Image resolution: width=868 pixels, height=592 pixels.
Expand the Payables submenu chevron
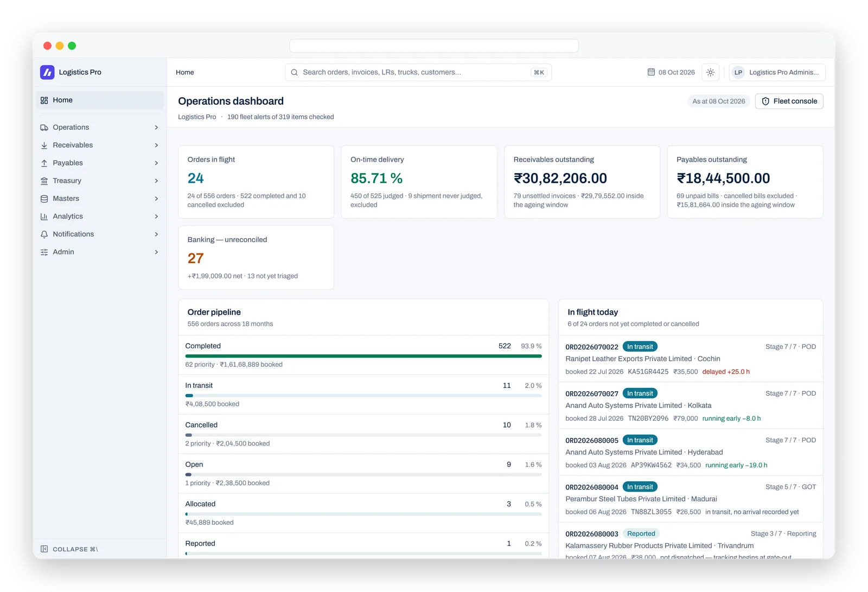click(x=156, y=163)
